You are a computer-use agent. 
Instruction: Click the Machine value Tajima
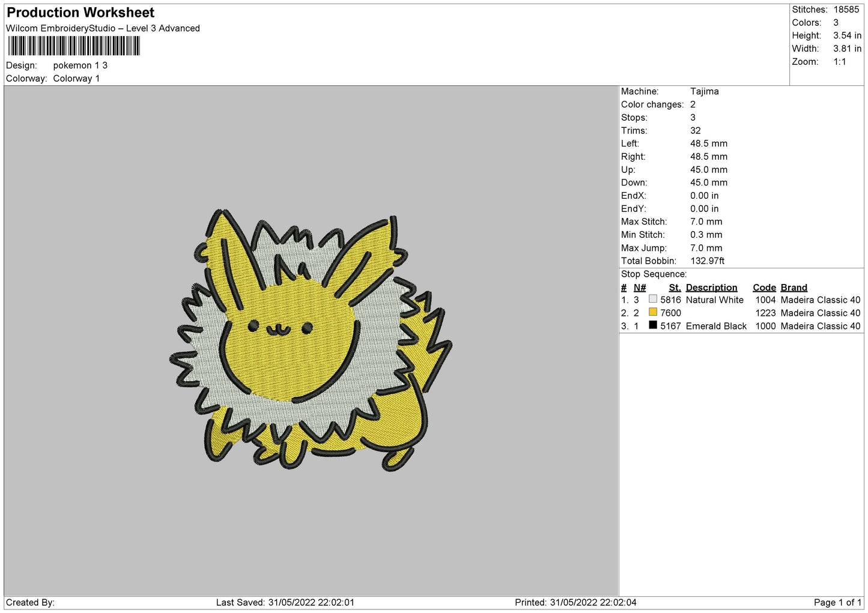pyautogui.click(x=704, y=91)
